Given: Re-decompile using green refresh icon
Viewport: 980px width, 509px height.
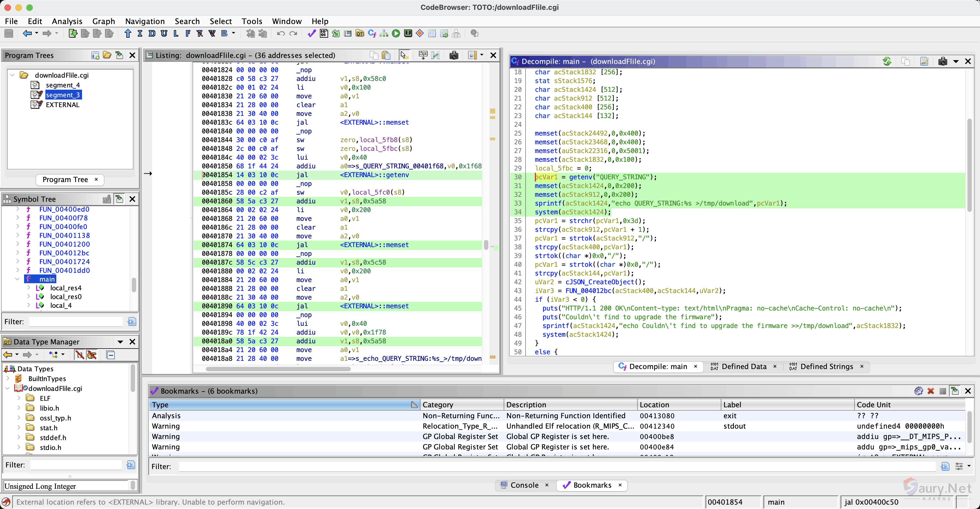Looking at the screenshot, I should pos(887,61).
